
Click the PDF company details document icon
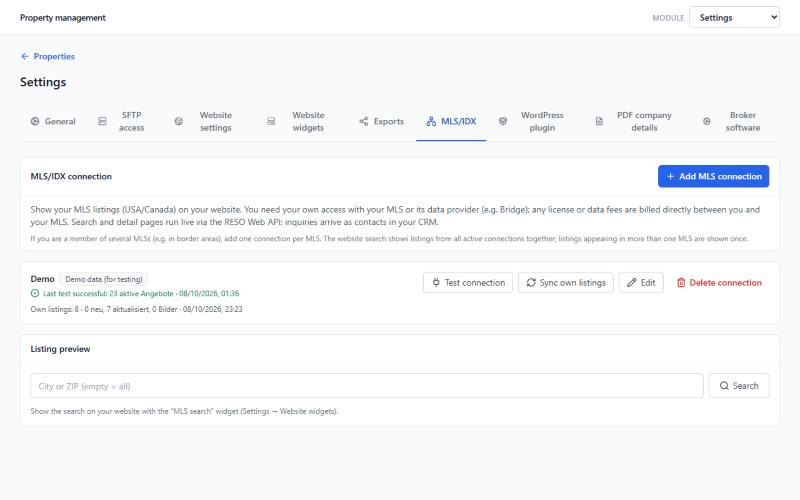(x=599, y=121)
